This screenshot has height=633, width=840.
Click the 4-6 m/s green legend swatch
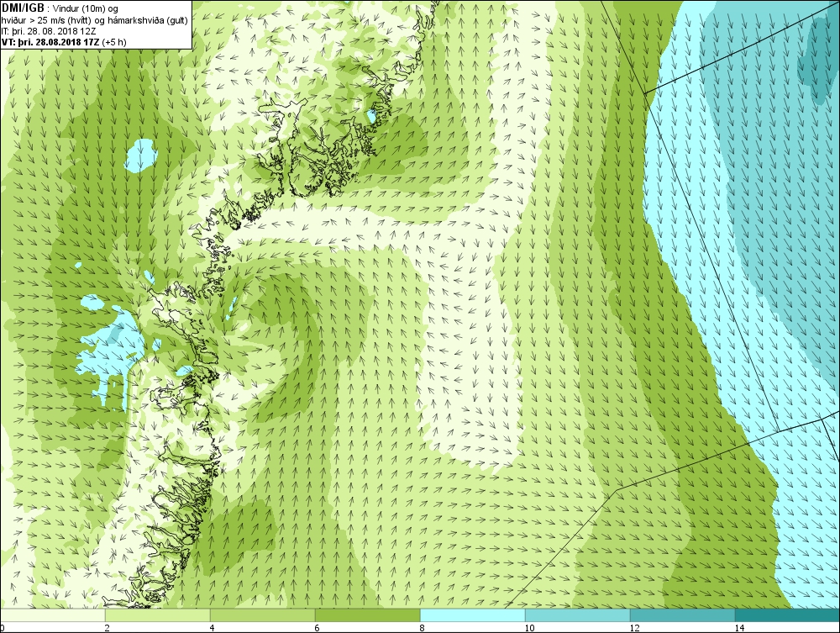[x=262, y=615]
